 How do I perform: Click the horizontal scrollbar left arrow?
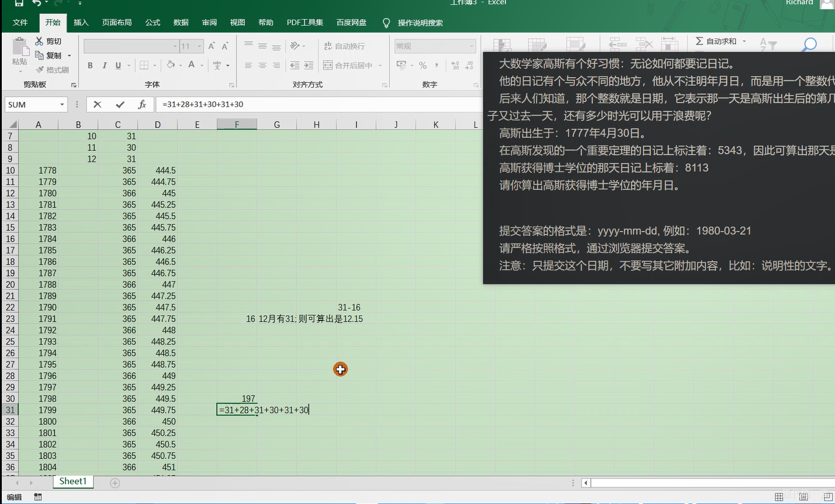[x=586, y=483]
